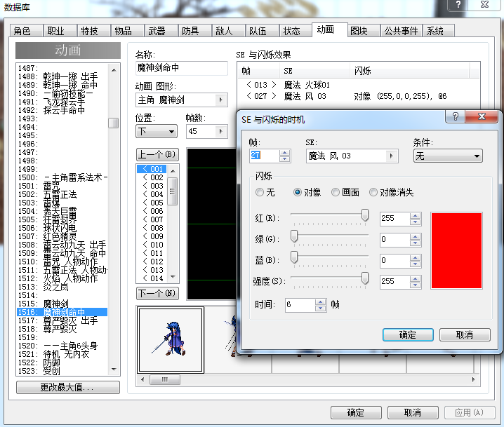504x427 pixels.
Task: Click the strength (S) slider handle
Action: (365, 278)
